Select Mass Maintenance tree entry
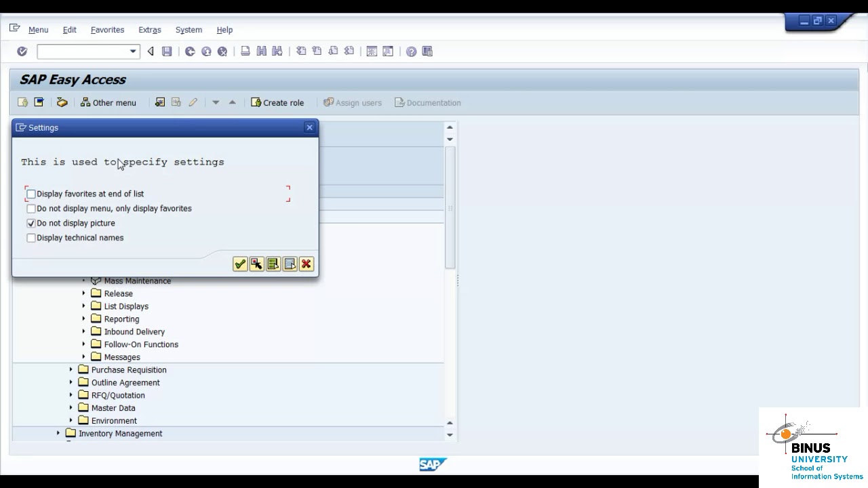868x488 pixels. click(x=138, y=281)
